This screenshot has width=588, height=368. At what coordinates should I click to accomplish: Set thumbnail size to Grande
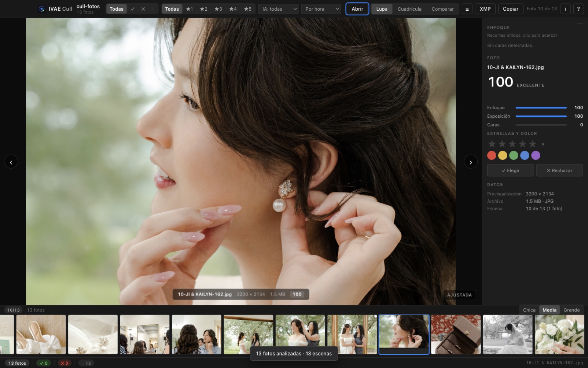click(571, 310)
